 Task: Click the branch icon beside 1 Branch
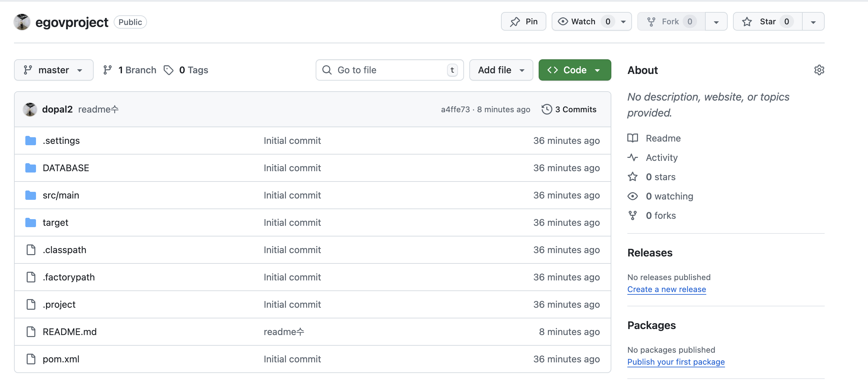(107, 70)
